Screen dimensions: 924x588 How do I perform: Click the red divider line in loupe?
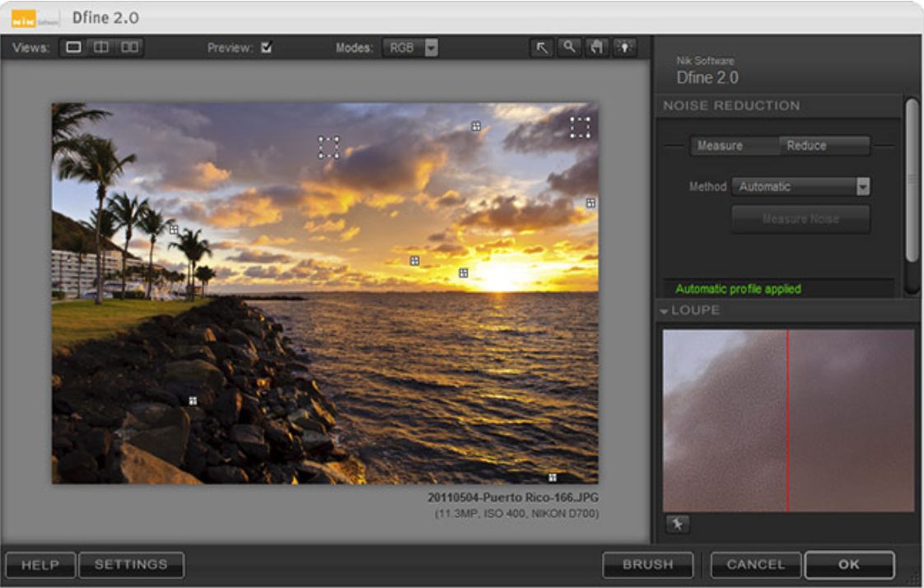(x=787, y=420)
